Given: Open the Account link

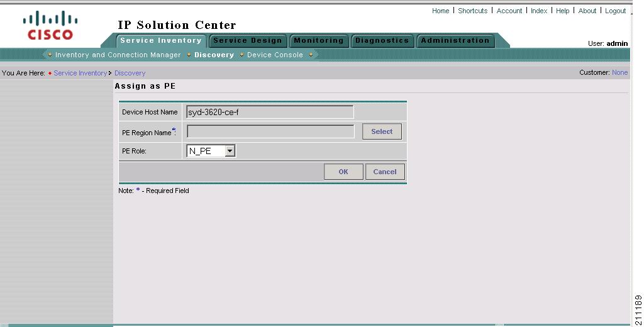Looking at the screenshot, I should [x=509, y=11].
